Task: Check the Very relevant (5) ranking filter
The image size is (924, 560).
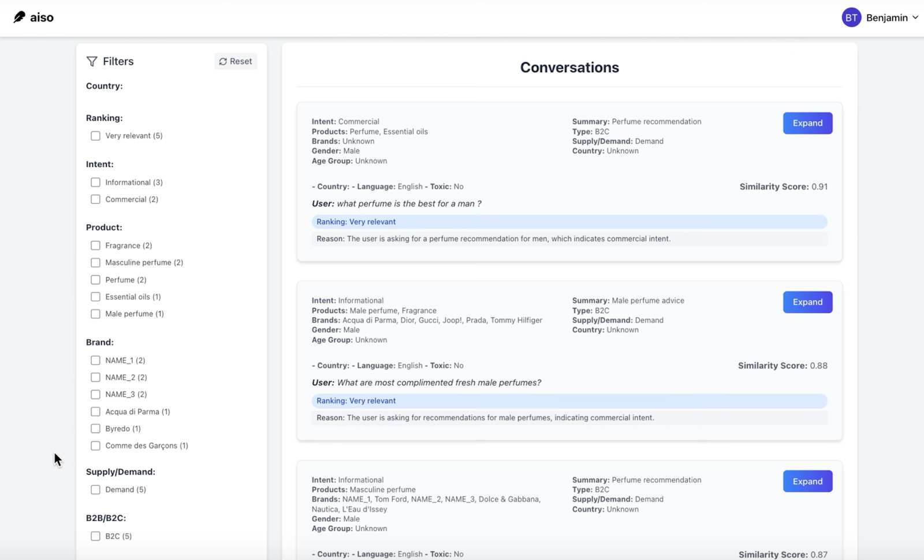Action: [95, 136]
